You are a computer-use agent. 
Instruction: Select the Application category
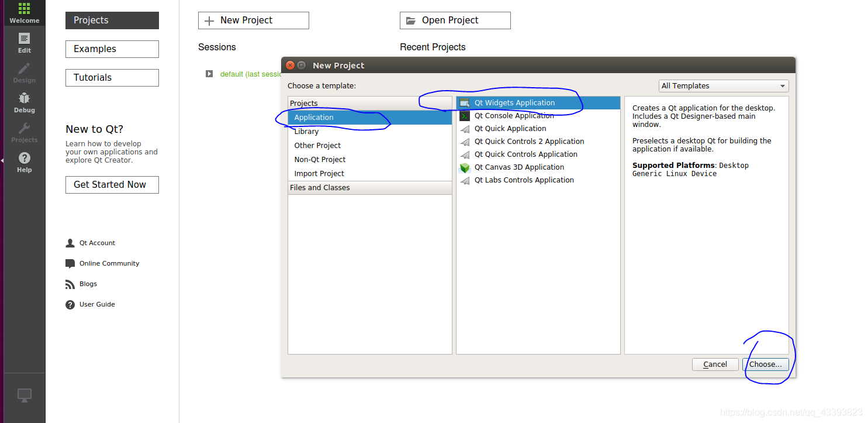[x=370, y=118]
